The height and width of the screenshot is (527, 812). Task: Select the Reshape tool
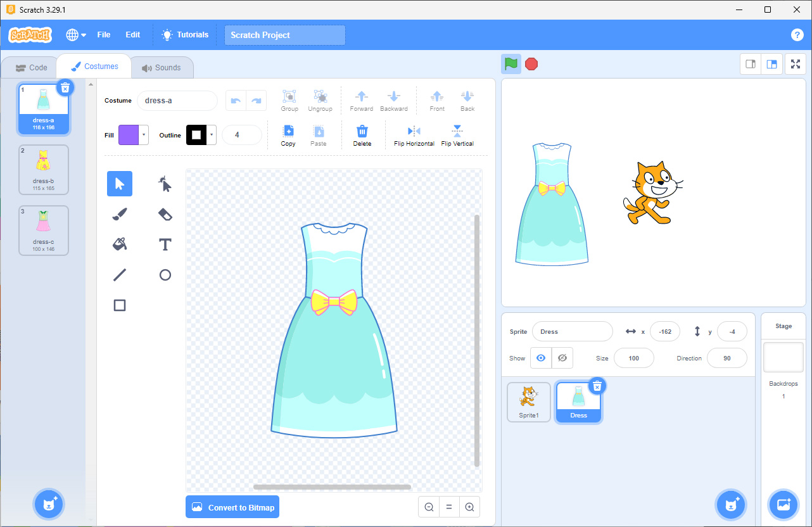pos(165,184)
